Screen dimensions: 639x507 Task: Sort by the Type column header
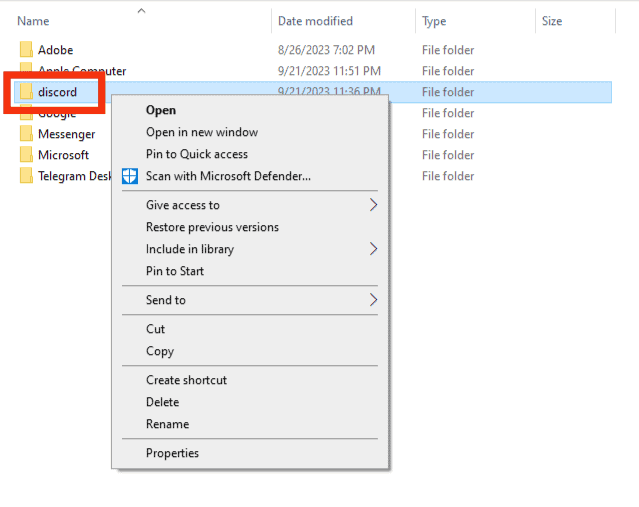click(434, 21)
